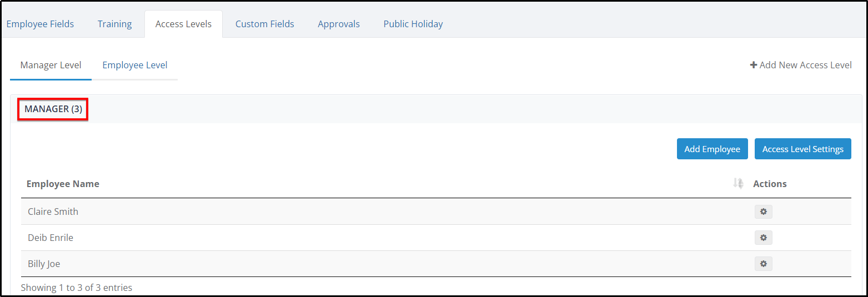Switch to the Employee Level sub-tab
Image resolution: width=868 pixels, height=297 pixels.
[135, 66]
